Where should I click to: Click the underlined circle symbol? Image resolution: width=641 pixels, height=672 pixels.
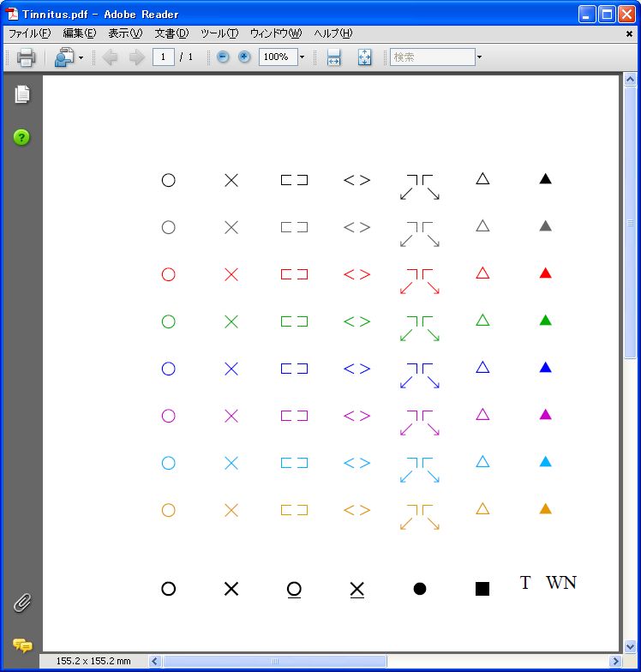(295, 590)
